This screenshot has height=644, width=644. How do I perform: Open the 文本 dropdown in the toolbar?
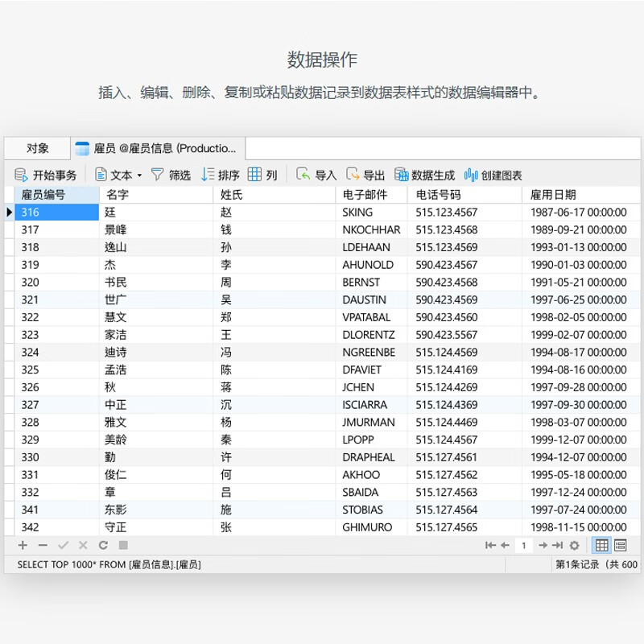click(x=118, y=175)
